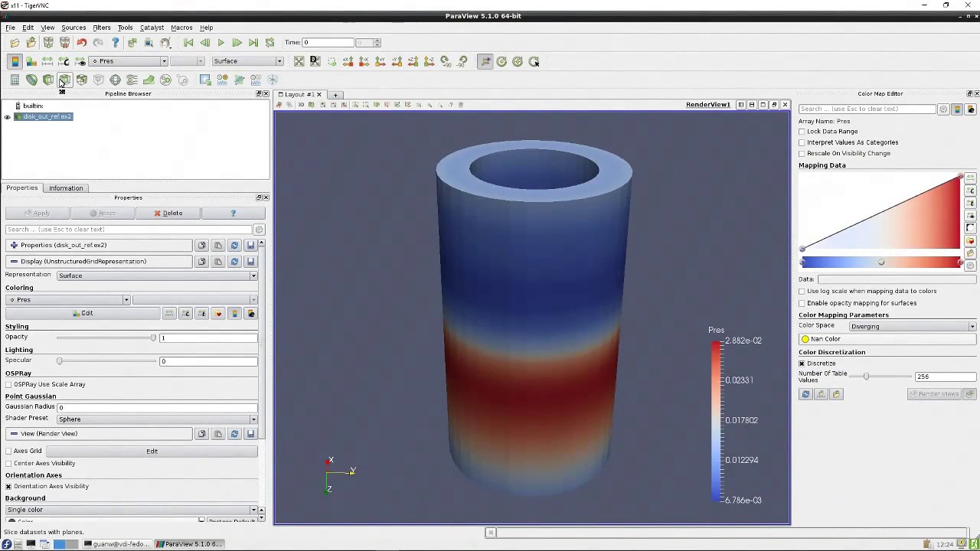This screenshot has width=980, height=551.
Task: Open the Color Space Diverging dropdown
Action: point(911,327)
